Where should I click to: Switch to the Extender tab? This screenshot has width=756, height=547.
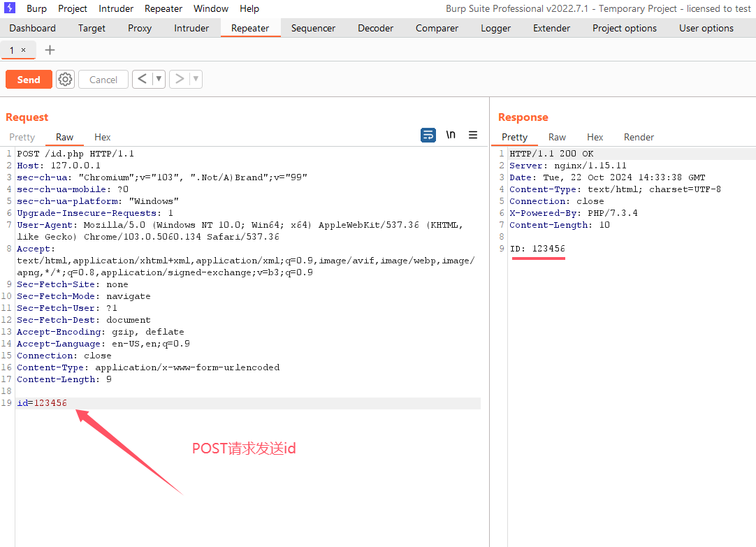click(x=551, y=28)
